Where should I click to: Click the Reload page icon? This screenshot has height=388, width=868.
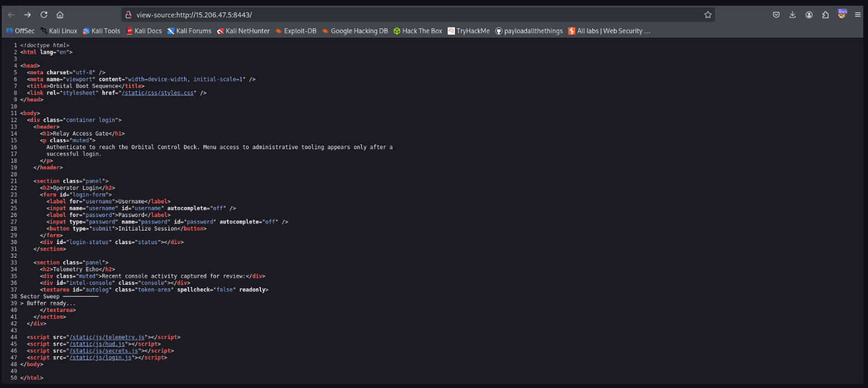tap(44, 14)
